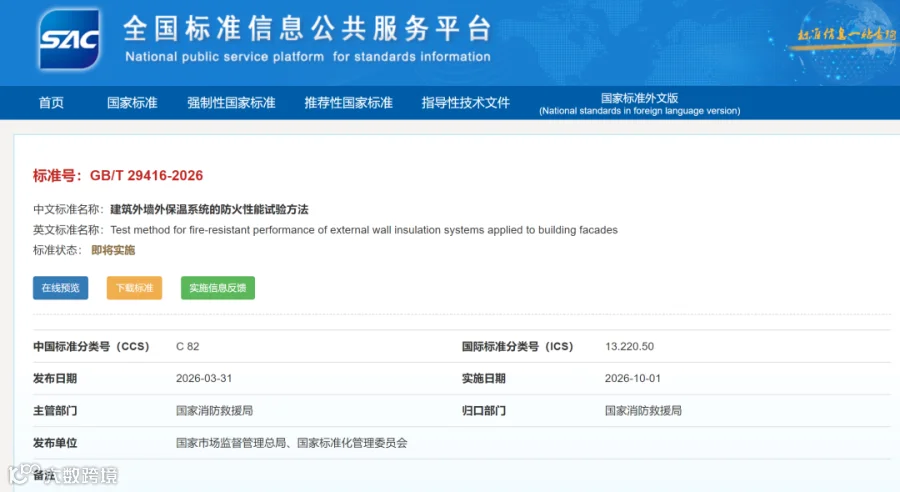Screen dimensions: 900x492
Task: Click the platform title 全国标准信息公共服务平台
Action: click(x=308, y=28)
